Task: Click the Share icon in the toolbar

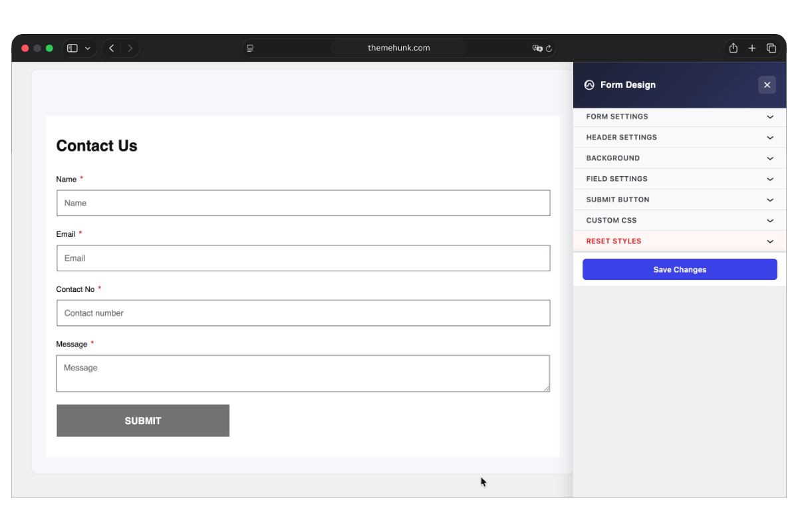Action: [x=733, y=49]
